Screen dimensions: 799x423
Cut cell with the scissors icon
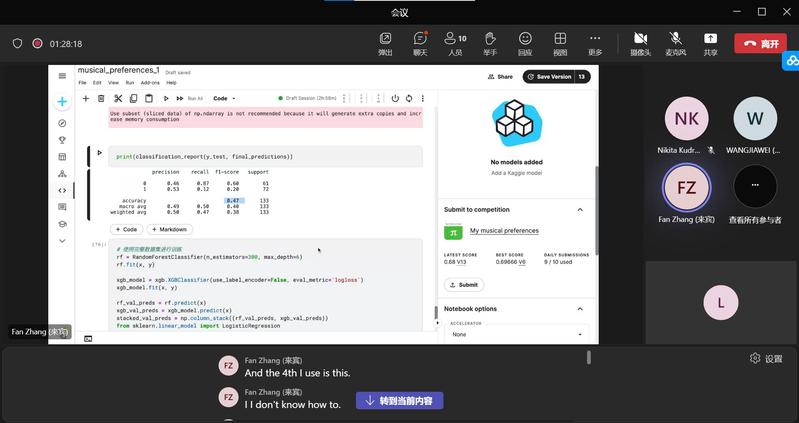tap(117, 98)
